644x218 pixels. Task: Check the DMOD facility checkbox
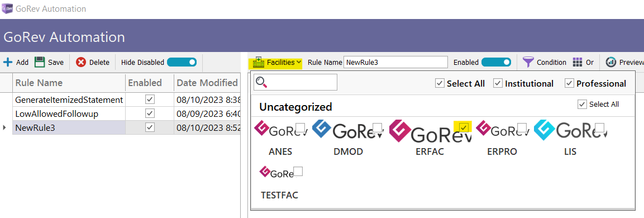[376, 127]
